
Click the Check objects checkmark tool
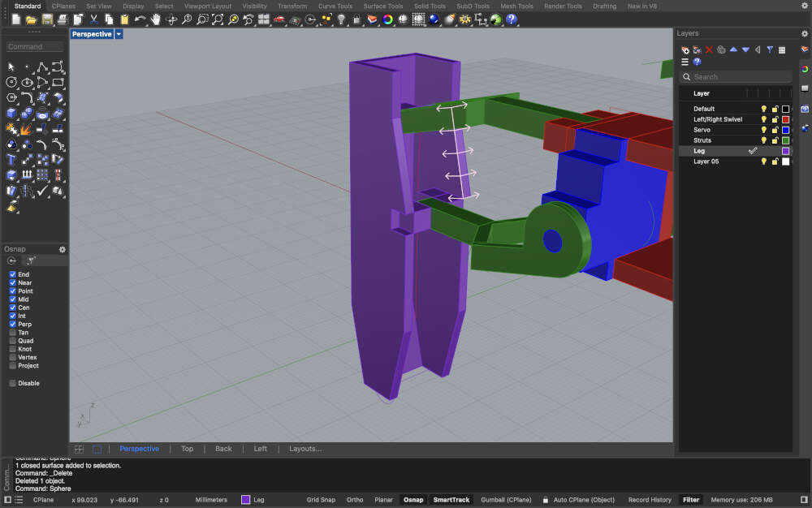point(42,191)
